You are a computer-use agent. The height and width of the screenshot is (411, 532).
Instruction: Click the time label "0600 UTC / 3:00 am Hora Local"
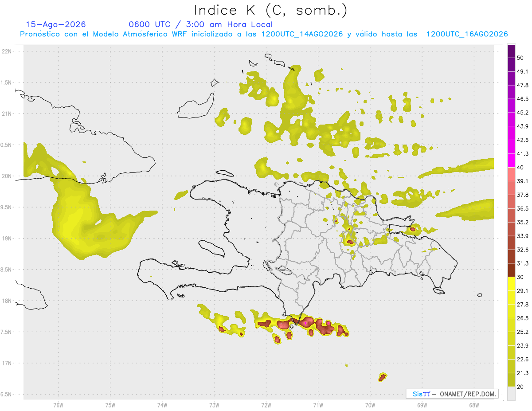click(x=200, y=24)
